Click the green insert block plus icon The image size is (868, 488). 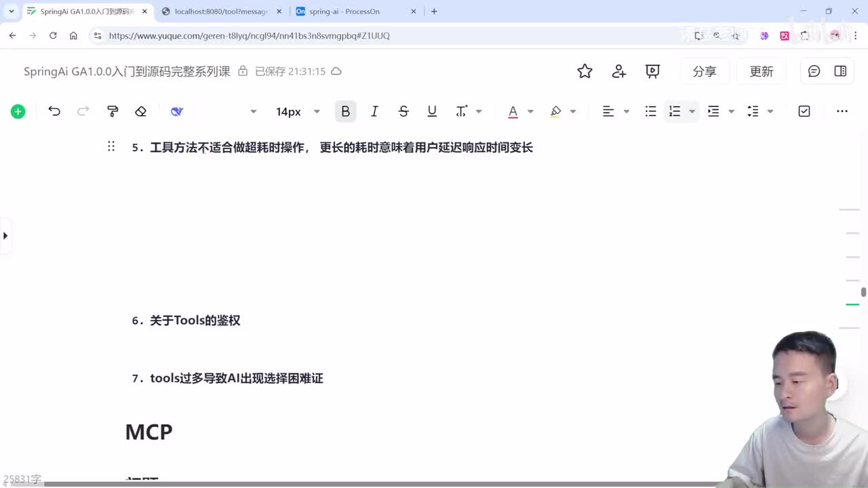[x=18, y=111]
